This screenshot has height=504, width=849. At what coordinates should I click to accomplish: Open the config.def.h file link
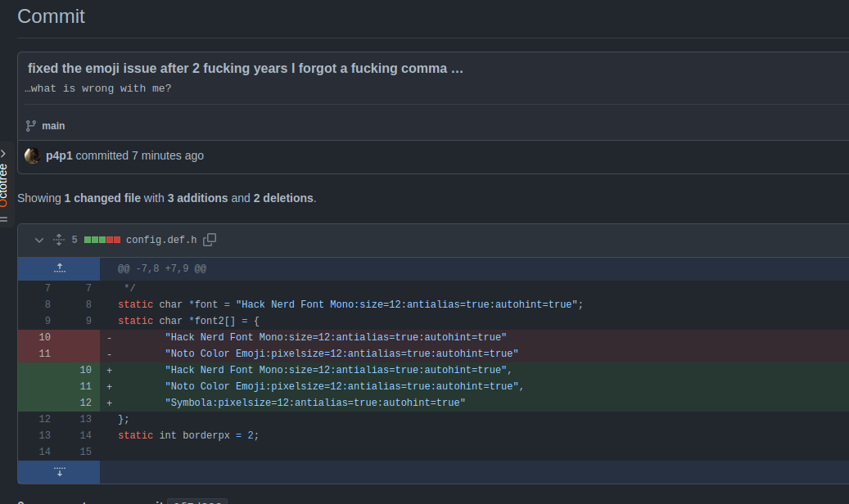point(161,240)
